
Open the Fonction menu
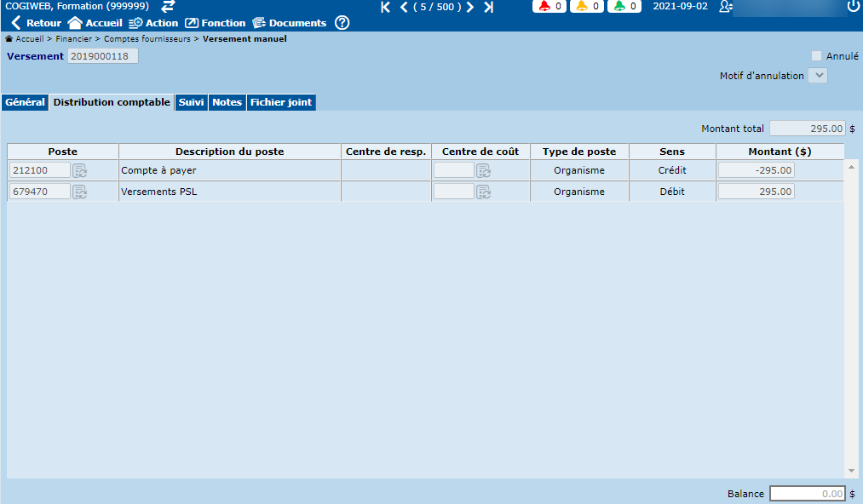pos(215,23)
